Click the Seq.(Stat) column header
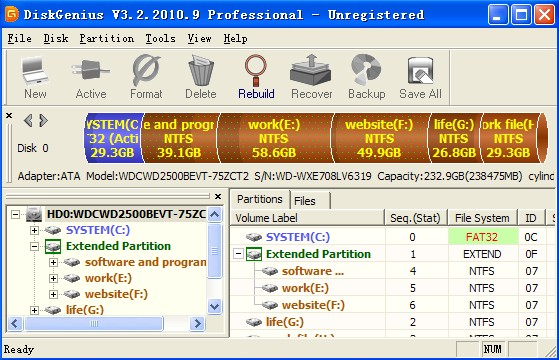The image size is (559, 360). pyautogui.click(x=415, y=218)
